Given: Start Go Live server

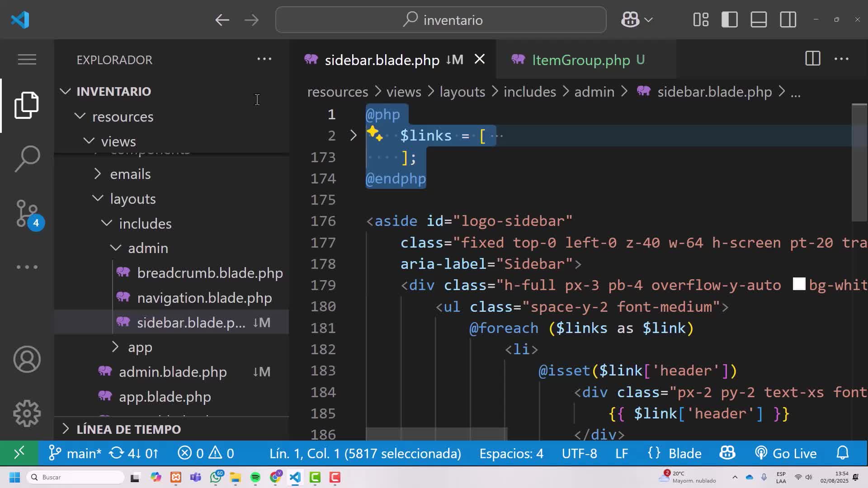Looking at the screenshot, I should click(x=786, y=453).
